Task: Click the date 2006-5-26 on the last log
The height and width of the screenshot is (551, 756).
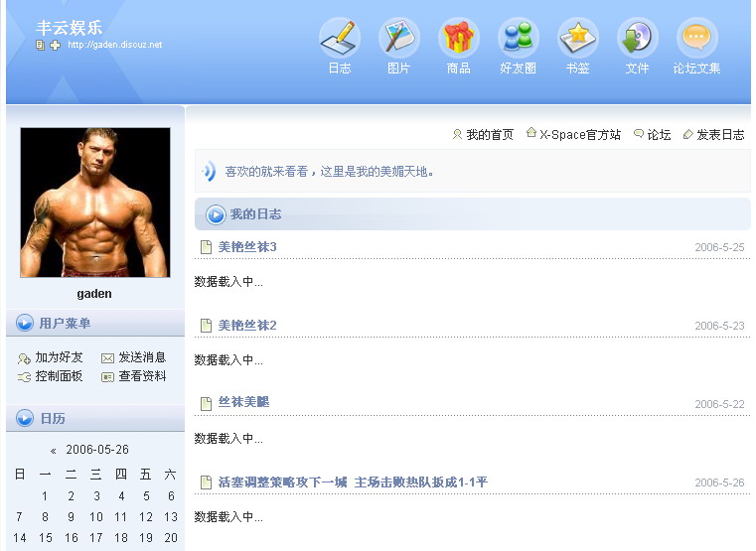Action: pyautogui.click(x=720, y=482)
